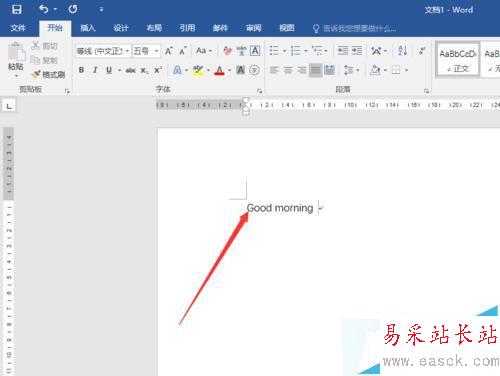Insert enclosed character
This screenshot has height=376, width=500.
254,70
